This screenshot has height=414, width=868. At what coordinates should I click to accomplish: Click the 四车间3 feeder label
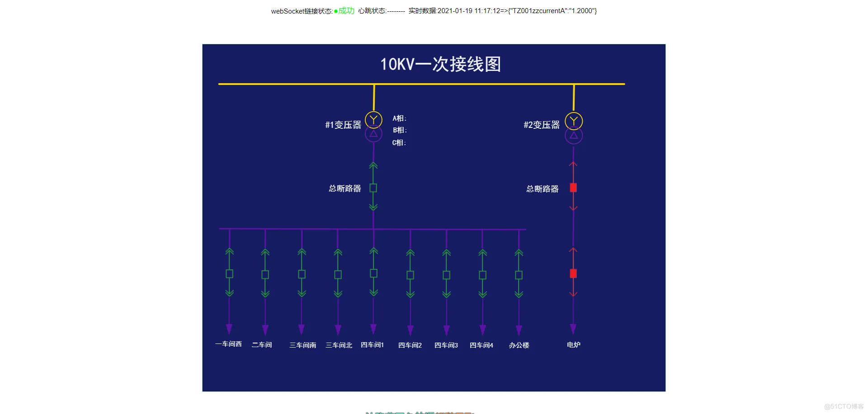[446, 345]
